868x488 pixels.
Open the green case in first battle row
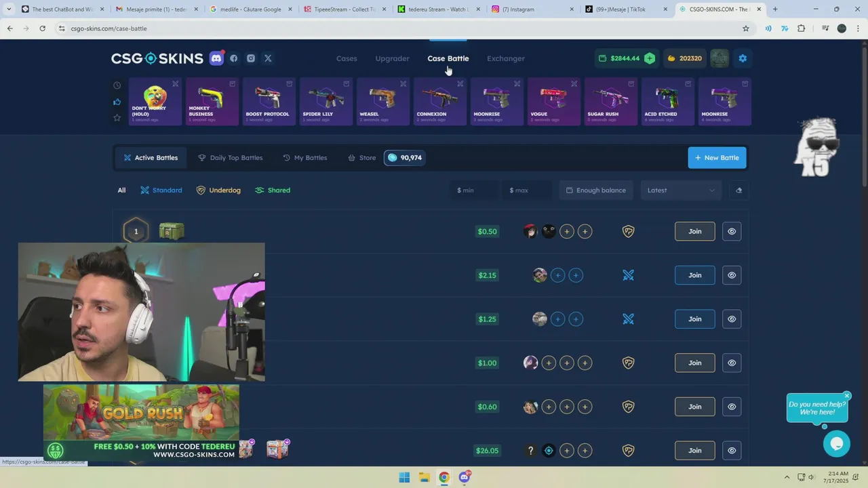172,231
